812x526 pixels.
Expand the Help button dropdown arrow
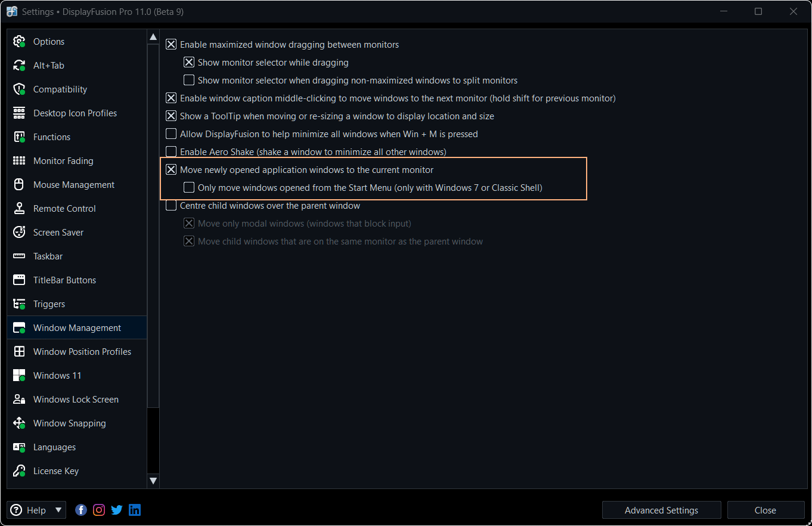[x=58, y=510]
